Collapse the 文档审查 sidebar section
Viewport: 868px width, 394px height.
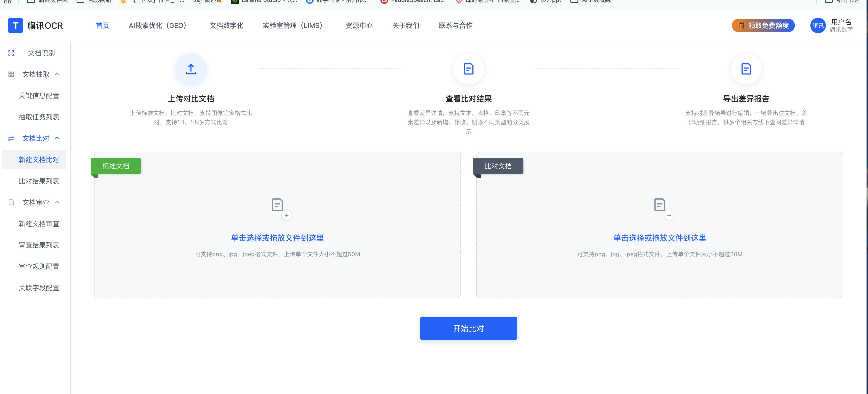point(57,202)
